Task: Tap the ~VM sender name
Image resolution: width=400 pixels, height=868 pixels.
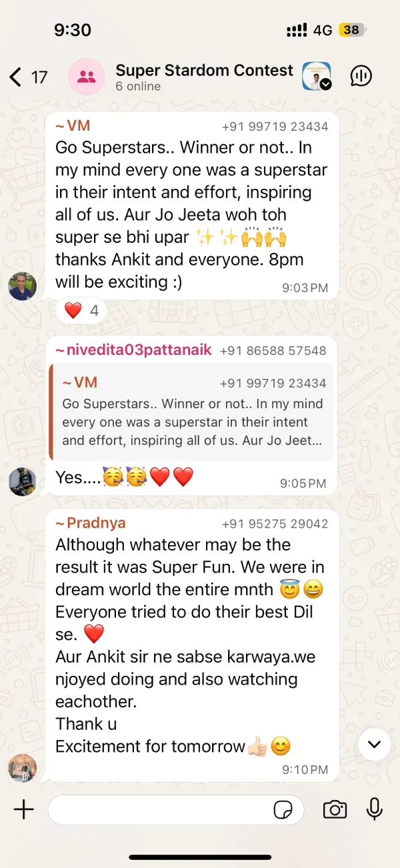Action: 73,126
